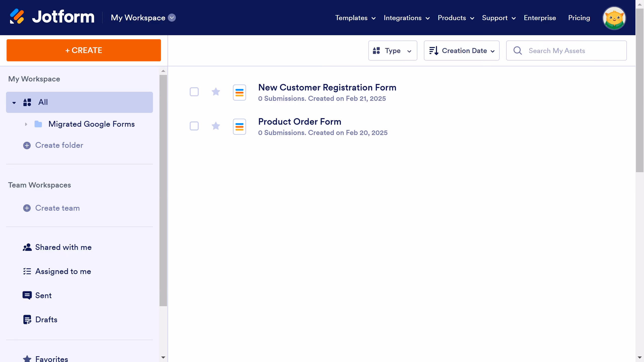Collapse the All tree arrow

[14, 103]
